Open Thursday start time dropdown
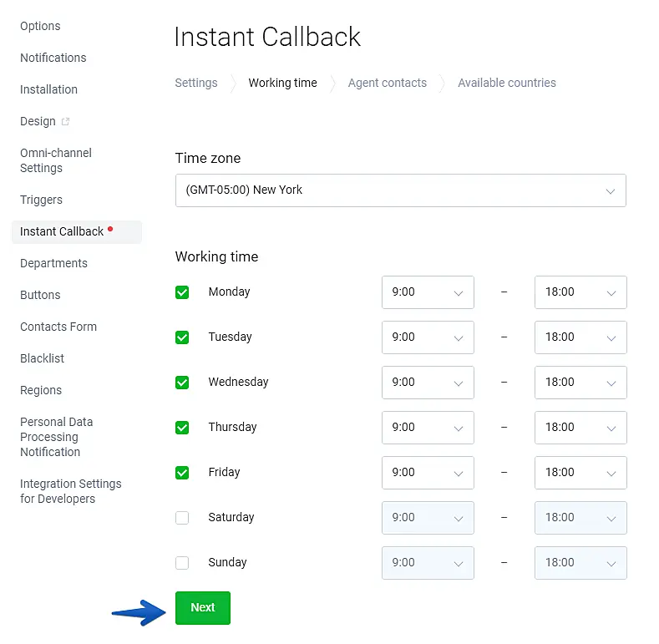The image size is (659, 644). [x=428, y=428]
